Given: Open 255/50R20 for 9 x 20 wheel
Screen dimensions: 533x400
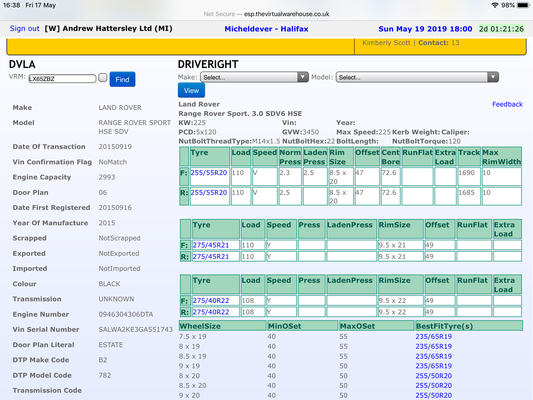Looking at the screenshot, I should 433,395.
